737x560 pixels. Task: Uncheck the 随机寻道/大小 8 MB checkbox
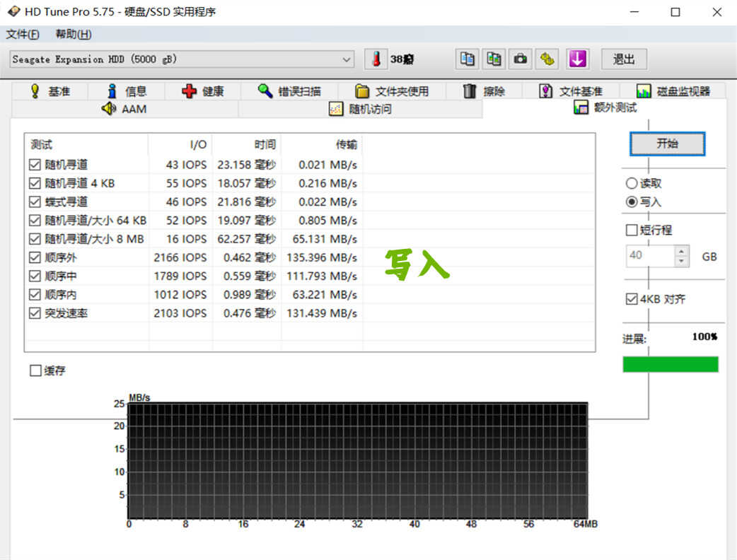[x=35, y=239]
